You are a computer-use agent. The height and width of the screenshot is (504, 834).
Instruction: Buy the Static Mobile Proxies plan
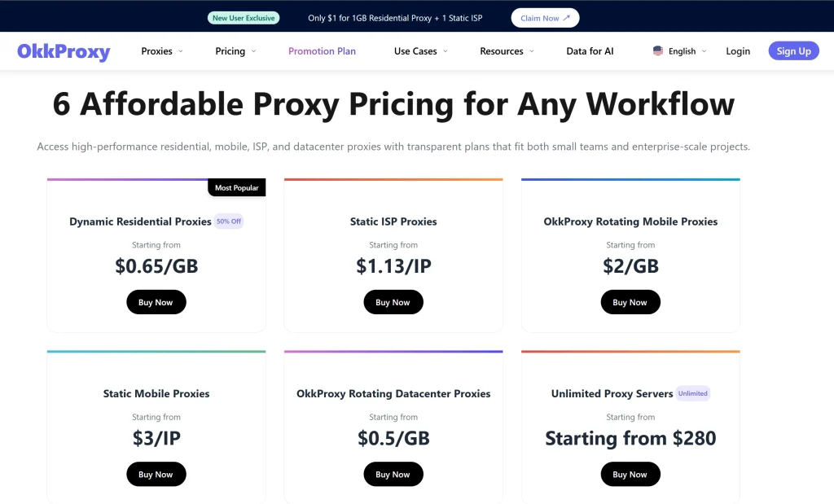point(156,474)
